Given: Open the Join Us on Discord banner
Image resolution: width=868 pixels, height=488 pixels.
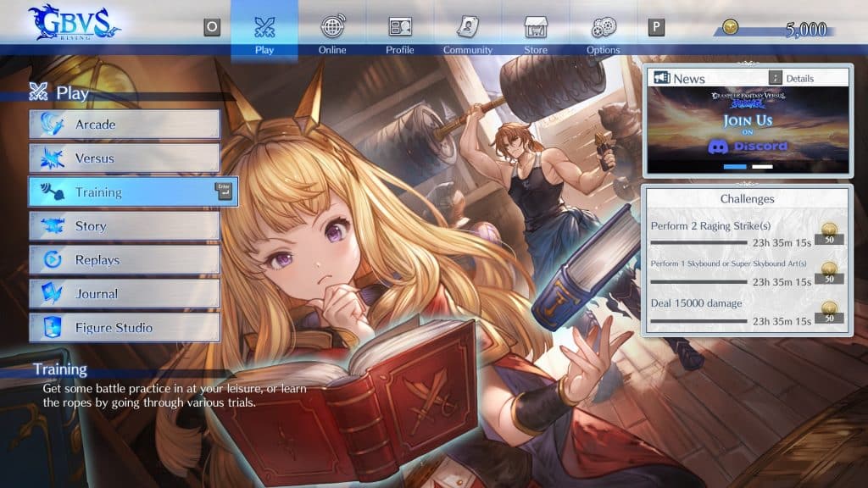Looking at the screenshot, I should 748,130.
